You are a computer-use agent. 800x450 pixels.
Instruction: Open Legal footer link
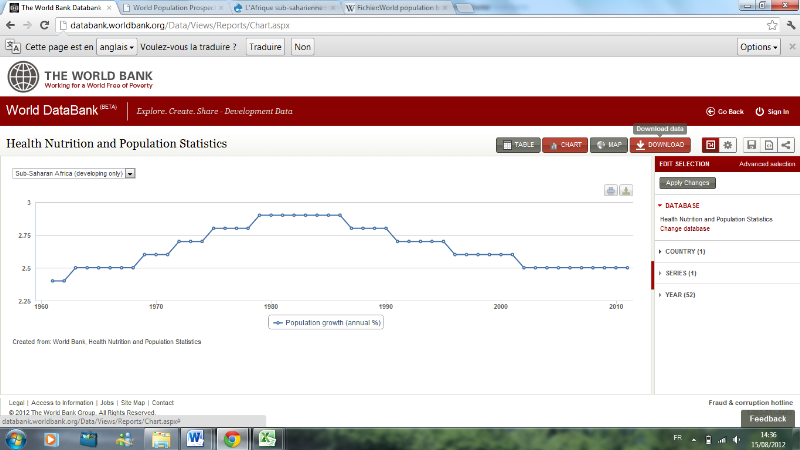16,403
